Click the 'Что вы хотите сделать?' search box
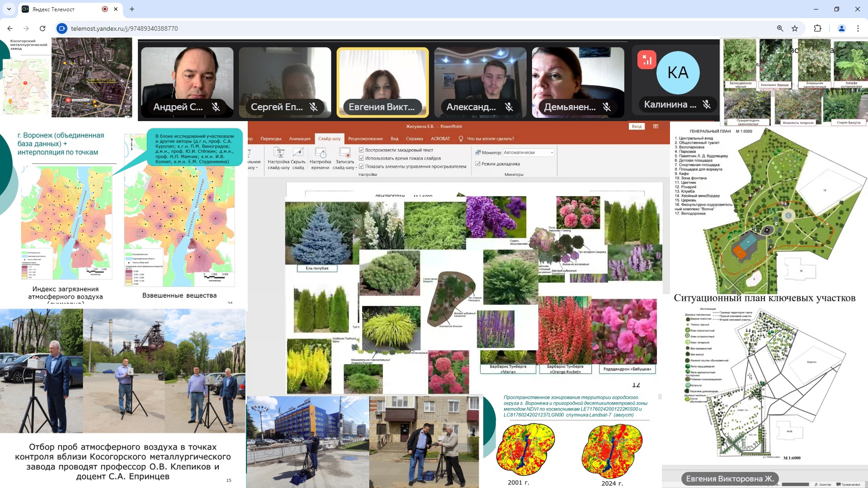Screen dimensions: 868x488 [x=491, y=139]
